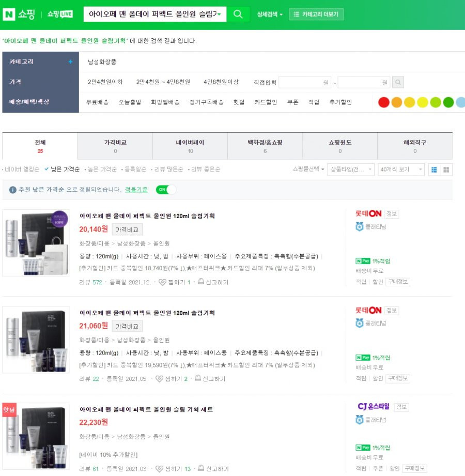Open 상세검색 dropdown
This screenshot has height=476, width=465.
tap(270, 14)
